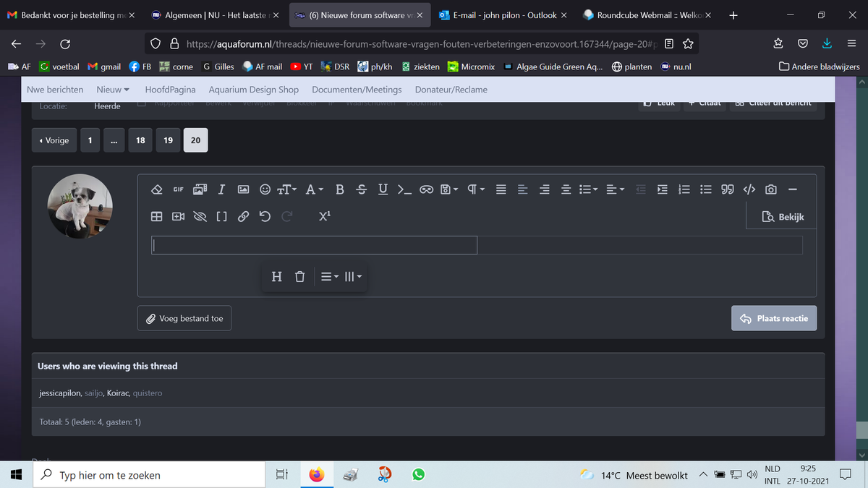Toggle underline formatting
The image size is (868, 488).
[x=383, y=189]
